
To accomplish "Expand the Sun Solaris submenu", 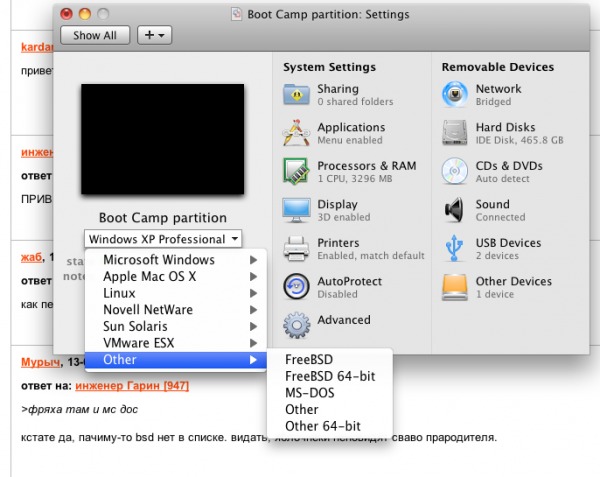I will (x=176, y=327).
